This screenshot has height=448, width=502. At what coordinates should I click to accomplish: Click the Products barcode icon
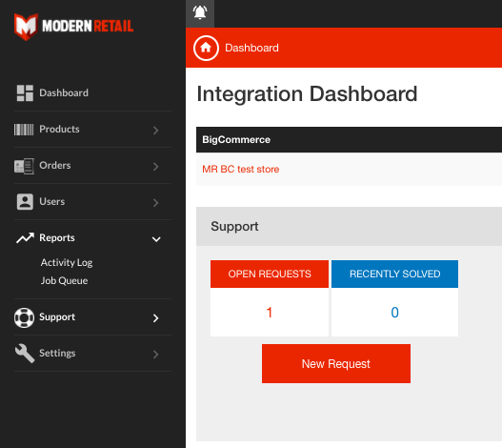coord(24,130)
